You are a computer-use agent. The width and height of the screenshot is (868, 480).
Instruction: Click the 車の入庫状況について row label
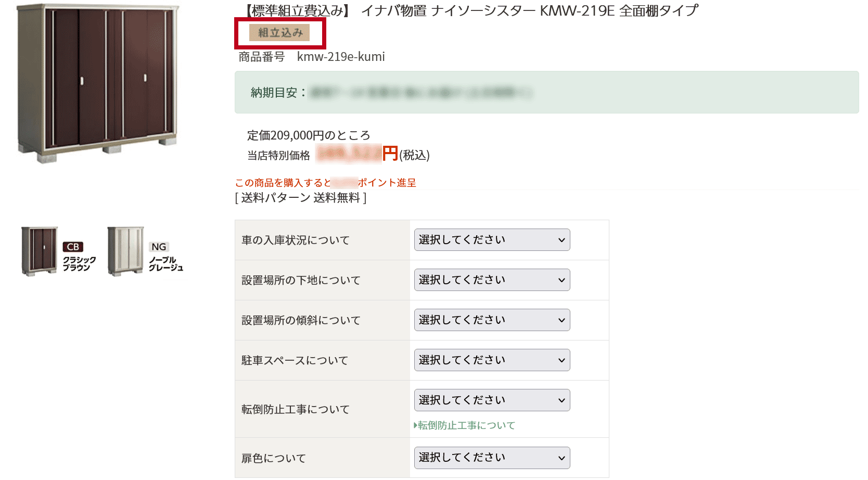click(x=296, y=240)
